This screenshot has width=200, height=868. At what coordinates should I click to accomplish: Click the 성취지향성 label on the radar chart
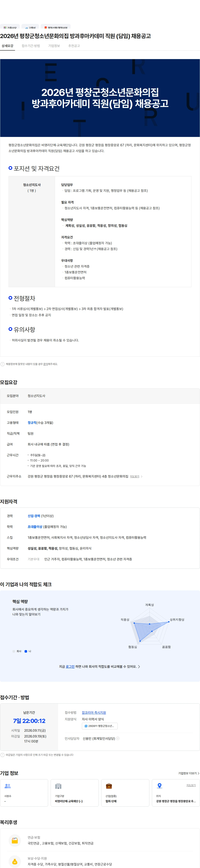point(177,620)
